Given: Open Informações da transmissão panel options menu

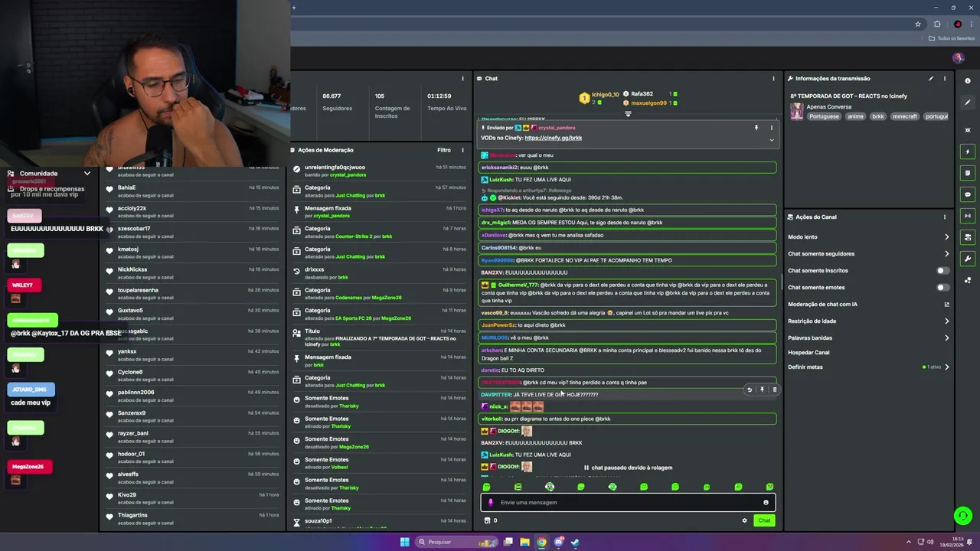Looking at the screenshot, I should (x=945, y=78).
